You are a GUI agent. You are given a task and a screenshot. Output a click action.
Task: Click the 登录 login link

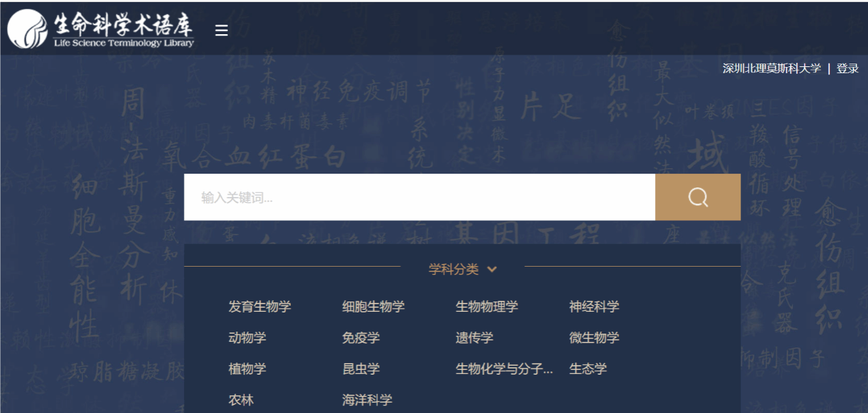coord(847,68)
